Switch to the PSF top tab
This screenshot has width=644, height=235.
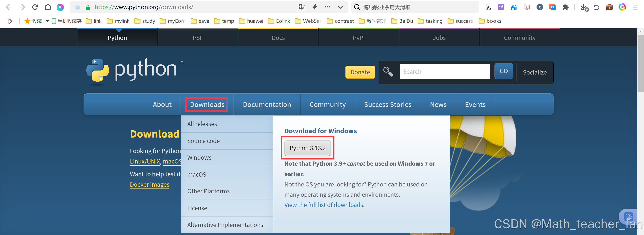198,38
